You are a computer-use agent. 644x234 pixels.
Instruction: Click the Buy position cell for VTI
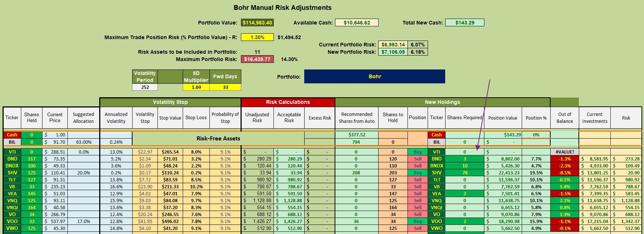coord(418,152)
